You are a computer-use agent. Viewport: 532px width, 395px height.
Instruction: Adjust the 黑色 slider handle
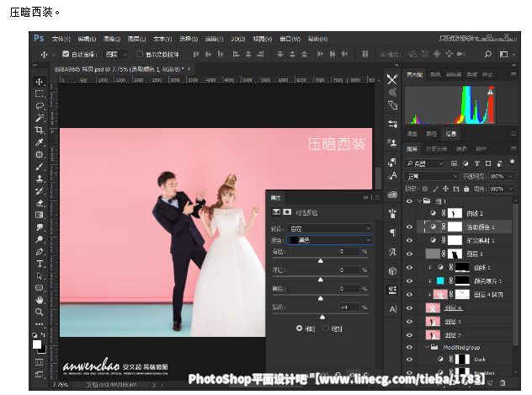pyautogui.click(x=322, y=317)
